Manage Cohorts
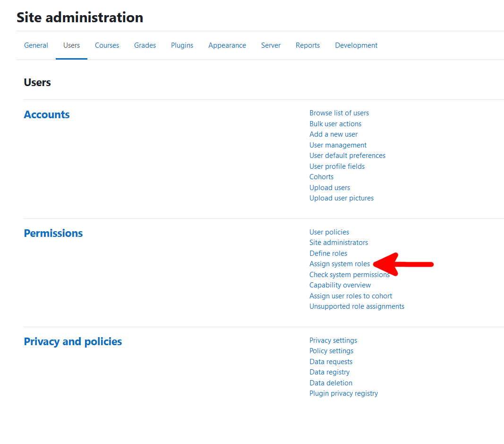This screenshot has width=504, height=444. point(321,176)
